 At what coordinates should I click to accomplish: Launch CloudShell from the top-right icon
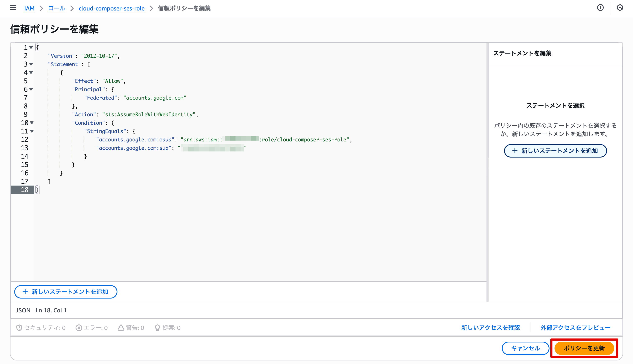(620, 8)
